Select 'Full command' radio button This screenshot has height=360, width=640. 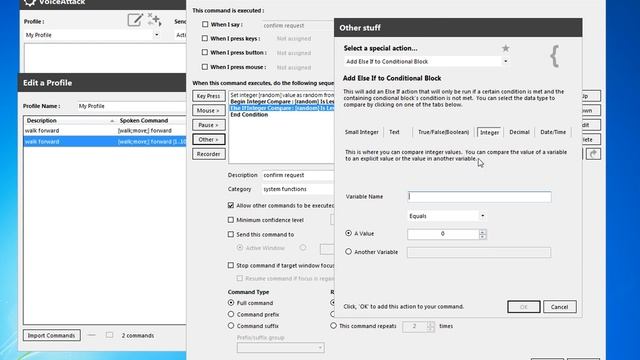[231, 303]
